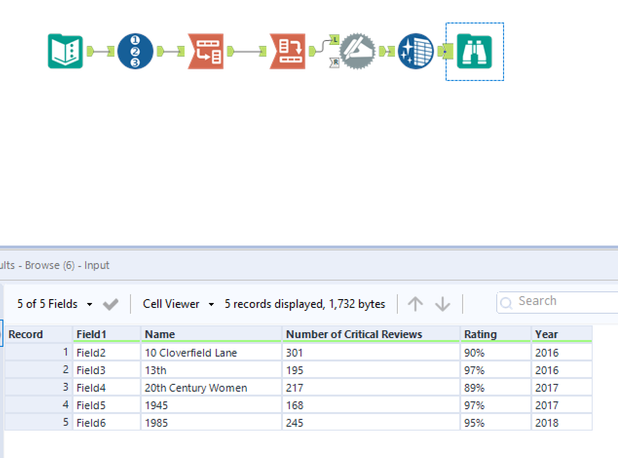Select the Browse binoculars tool
The width and height of the screenshot is (618, 458).
[474, 51]
